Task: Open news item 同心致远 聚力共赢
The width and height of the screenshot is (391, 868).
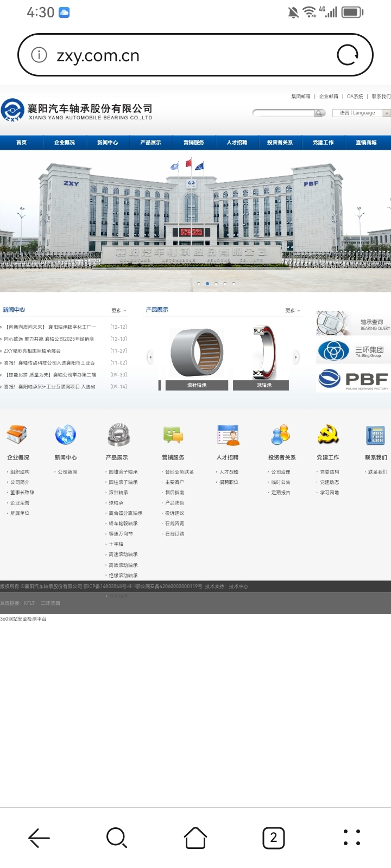Action: pos(49,339)
